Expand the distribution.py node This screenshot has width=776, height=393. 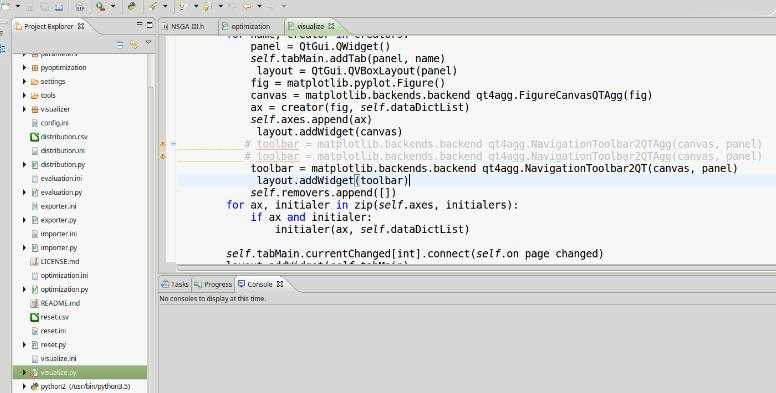click(24, 164)
